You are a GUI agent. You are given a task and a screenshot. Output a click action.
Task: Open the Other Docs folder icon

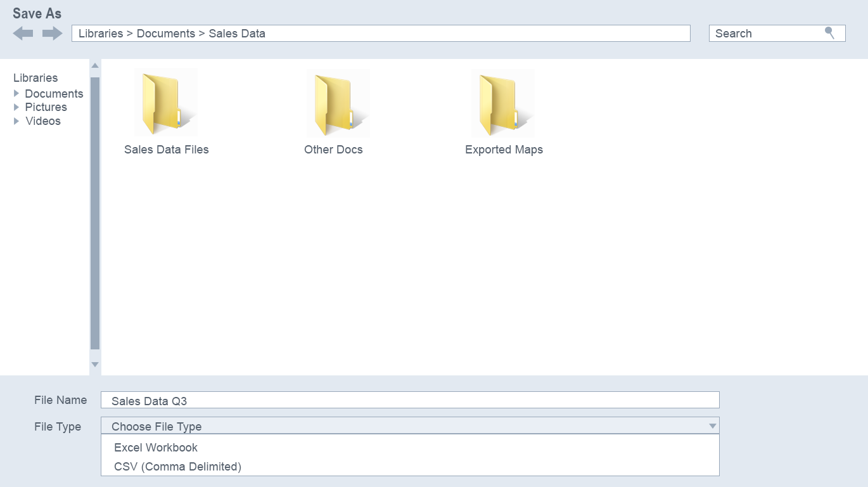[x=338, y=103]
